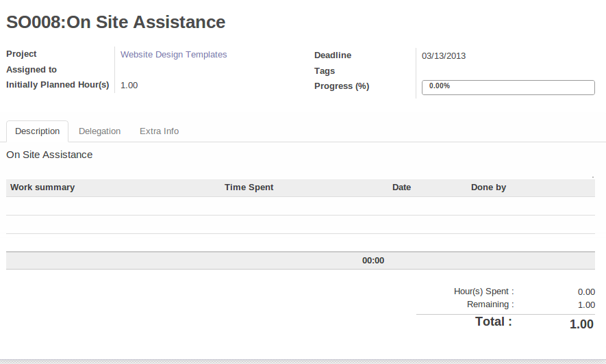
Task: Click the On Site Assistance description text
Action: (49, 155)
